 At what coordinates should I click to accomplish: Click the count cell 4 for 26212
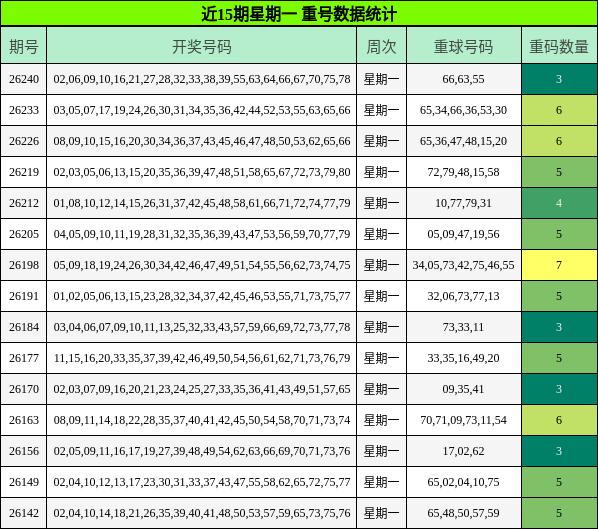[x=559, y=203]
